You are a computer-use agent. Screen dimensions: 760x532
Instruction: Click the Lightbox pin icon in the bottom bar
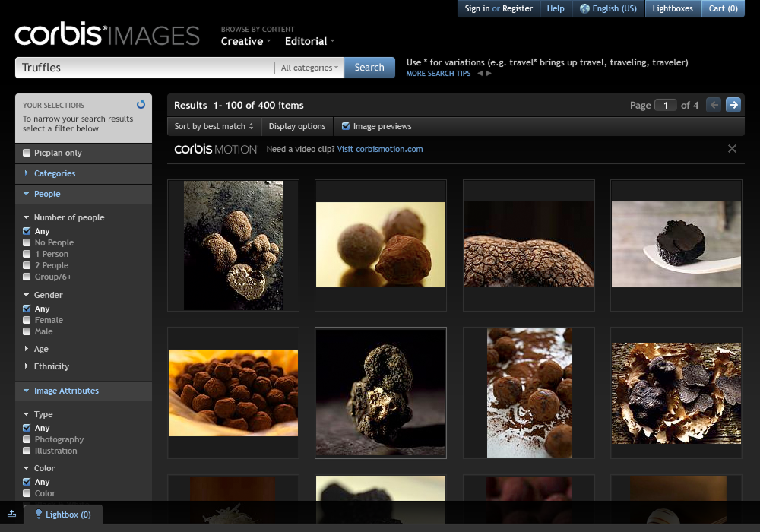pyautogui.click(x=38, y=514)
